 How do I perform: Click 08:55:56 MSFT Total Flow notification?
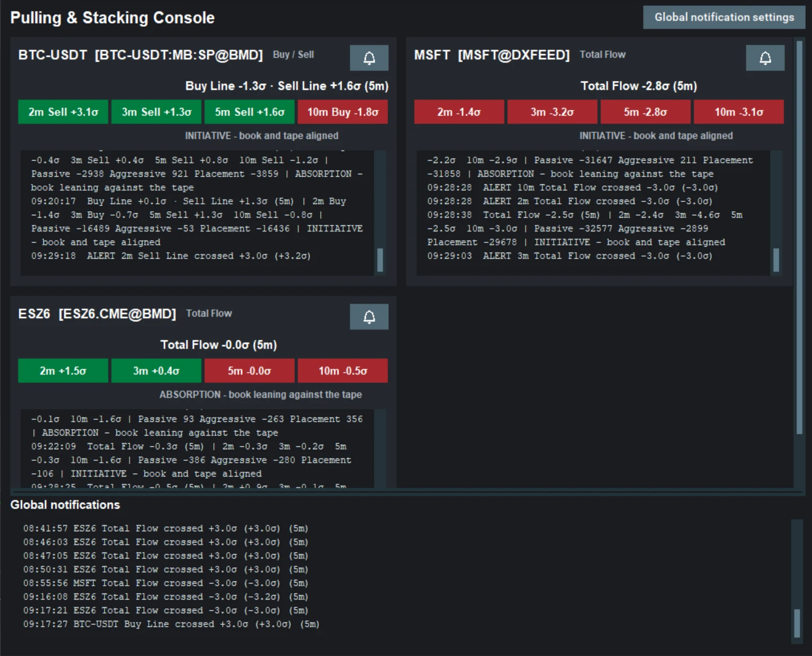click(x=166, y=583)
